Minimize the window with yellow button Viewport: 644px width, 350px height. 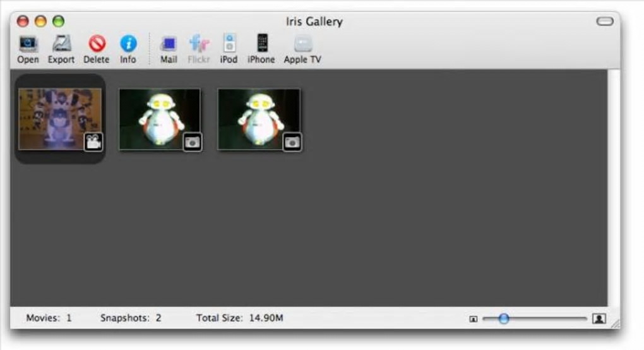pyautogui.click(x=40, y=21)
